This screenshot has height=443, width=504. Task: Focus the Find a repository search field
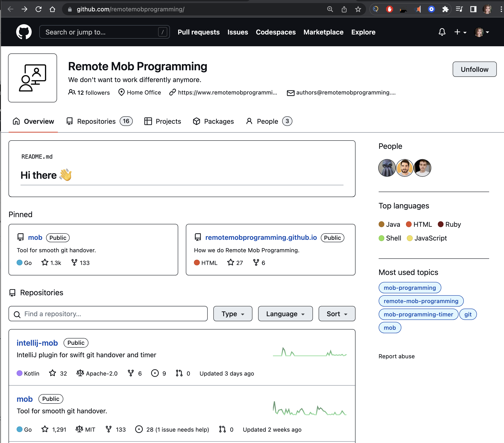point(108,314)
